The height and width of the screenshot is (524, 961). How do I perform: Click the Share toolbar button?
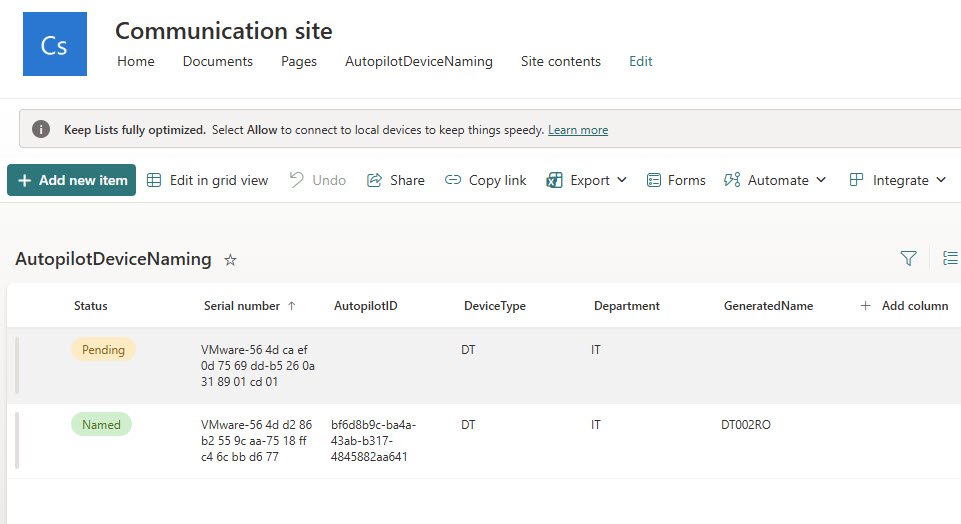396,180
